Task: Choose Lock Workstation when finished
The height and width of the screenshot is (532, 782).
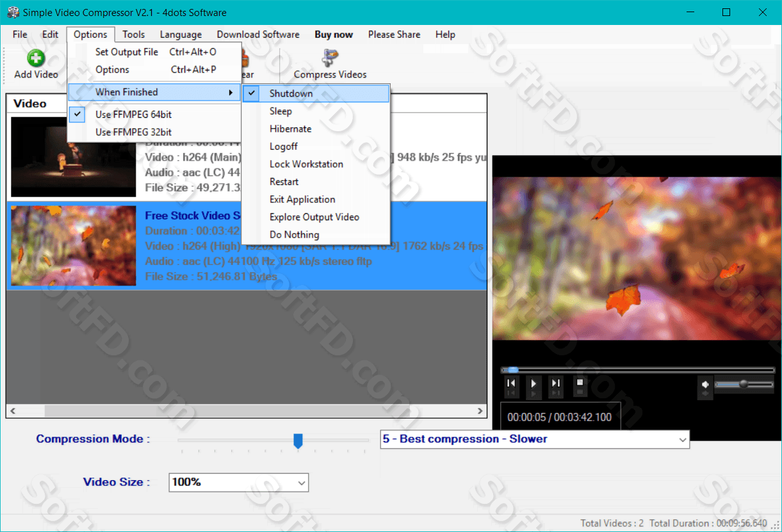Action: coord(316,164)
